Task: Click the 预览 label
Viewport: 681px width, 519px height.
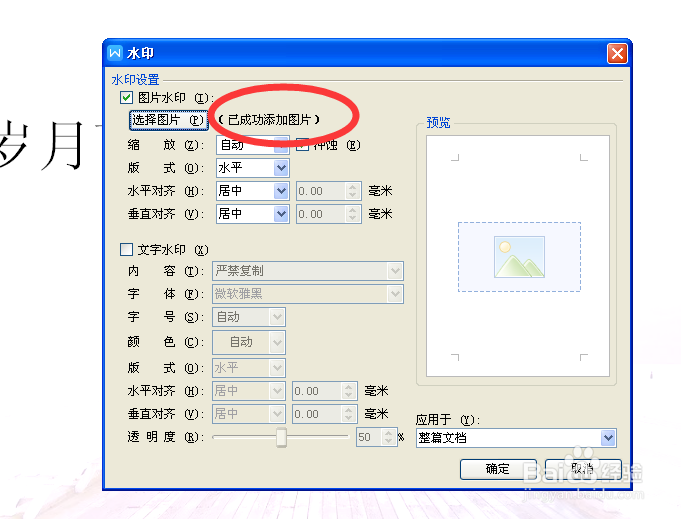Action: (438, 122)
